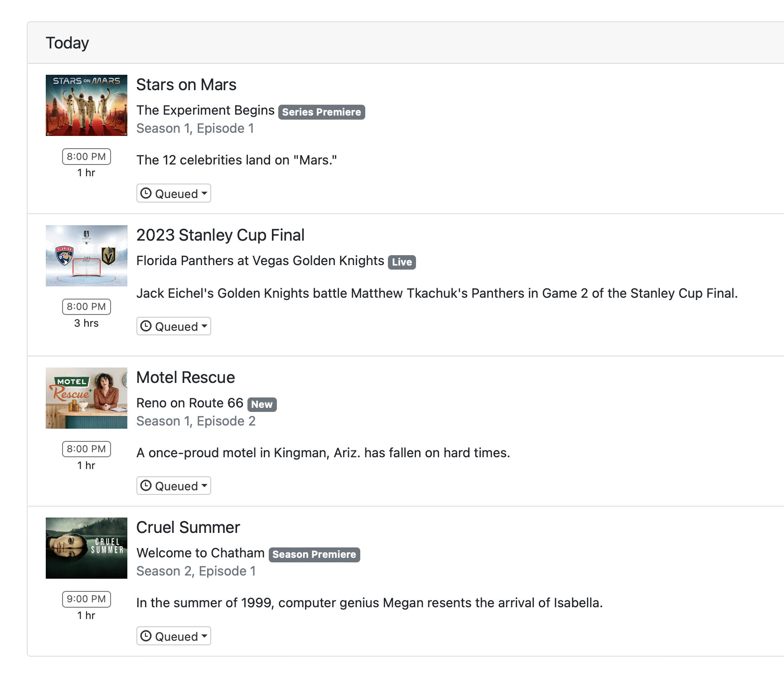
Task: Open the Stars on Mars title
Action: (x=186, y=85)
